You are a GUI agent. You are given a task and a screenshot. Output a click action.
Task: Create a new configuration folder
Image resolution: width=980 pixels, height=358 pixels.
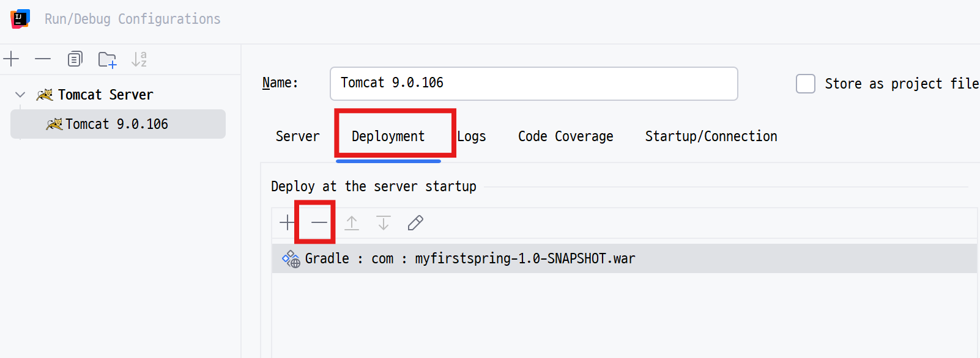pos(107,59)
